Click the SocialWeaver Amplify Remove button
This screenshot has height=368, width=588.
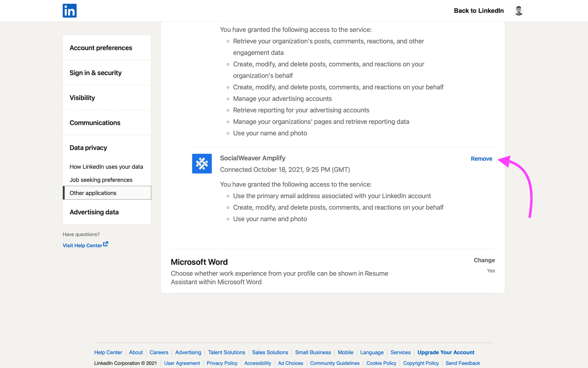coord(481,158)
